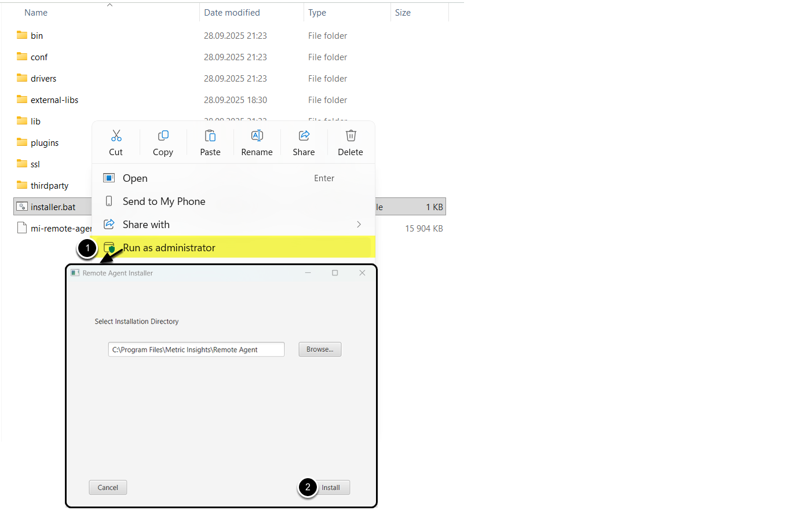Click the conf folder icon

click(22, 57)
